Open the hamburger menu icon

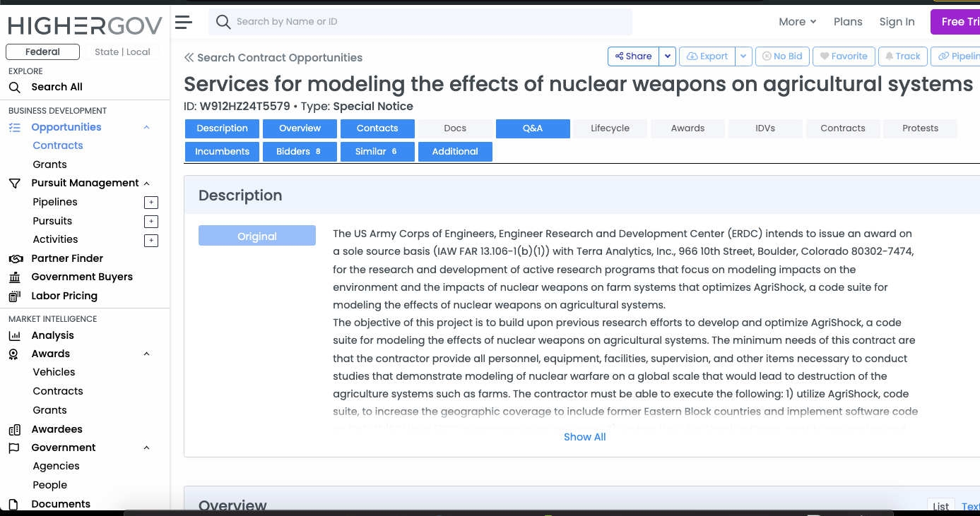[184, 22]
